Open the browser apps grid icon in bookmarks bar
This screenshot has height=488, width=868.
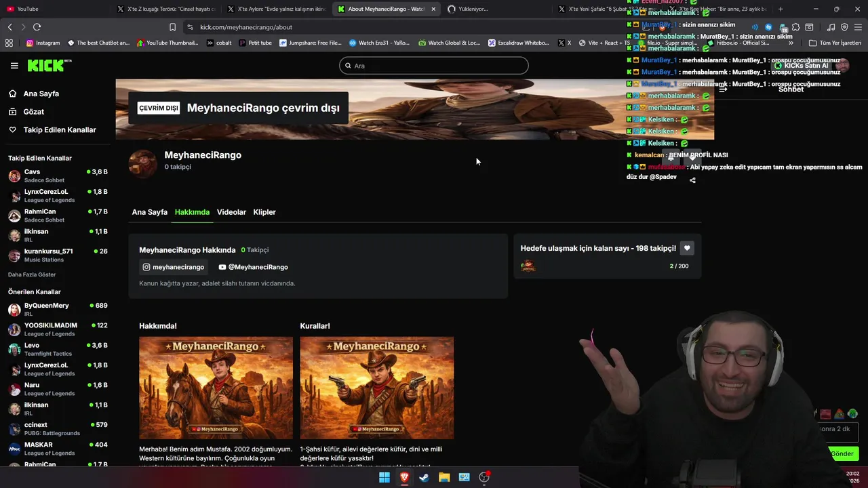tap(9, 43)
